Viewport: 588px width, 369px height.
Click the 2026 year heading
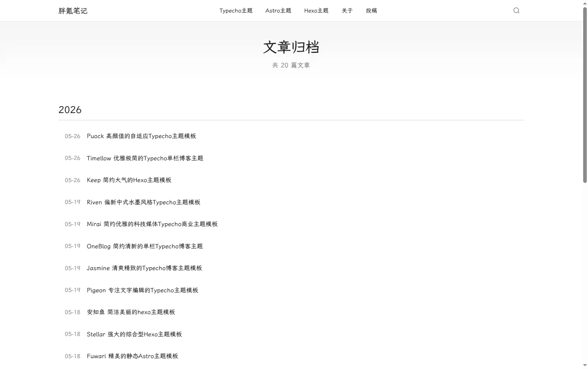click(x=70, y=110)
